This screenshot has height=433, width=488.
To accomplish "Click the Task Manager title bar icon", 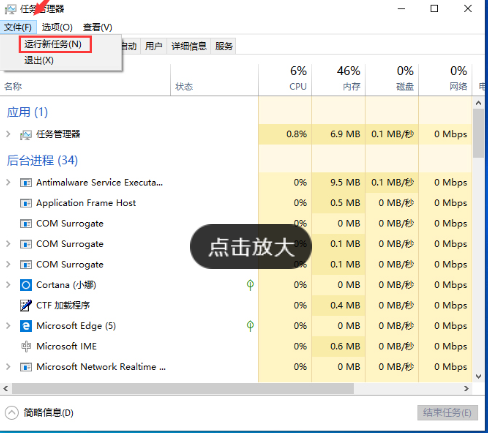I will tap(10, 9).
